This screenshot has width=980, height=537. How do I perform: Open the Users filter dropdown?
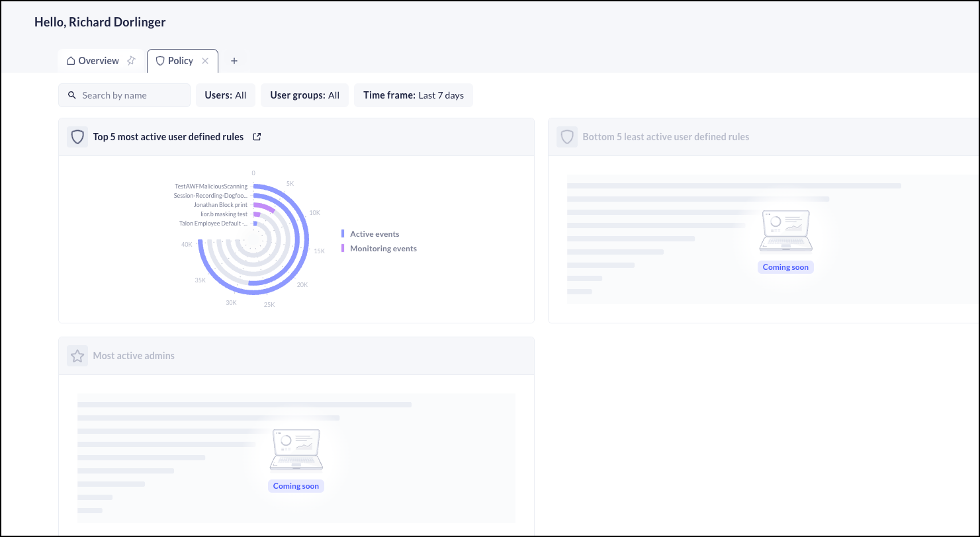tap(226, 95)
